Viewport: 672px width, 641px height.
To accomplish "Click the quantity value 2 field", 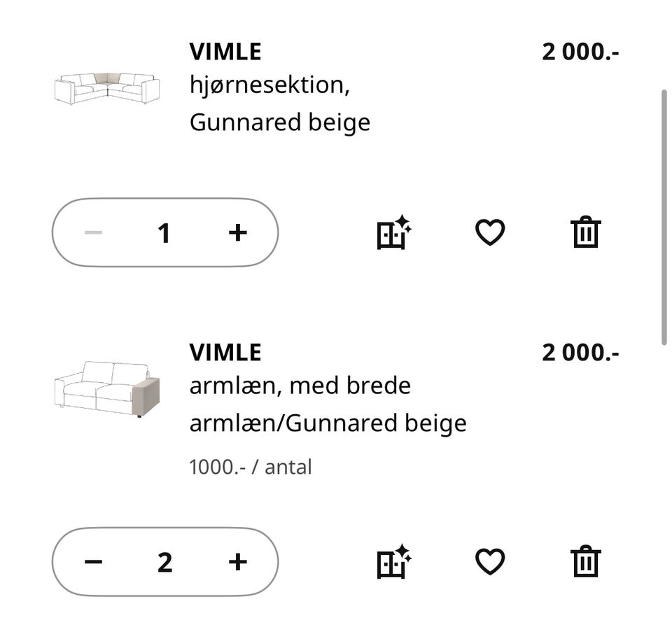I will coord(164,561).
